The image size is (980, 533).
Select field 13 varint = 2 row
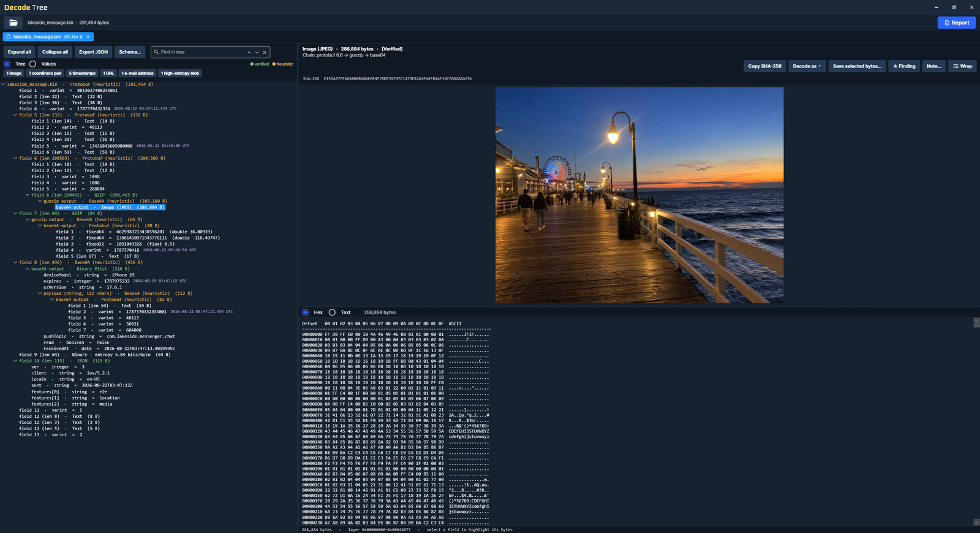[50, 434]
